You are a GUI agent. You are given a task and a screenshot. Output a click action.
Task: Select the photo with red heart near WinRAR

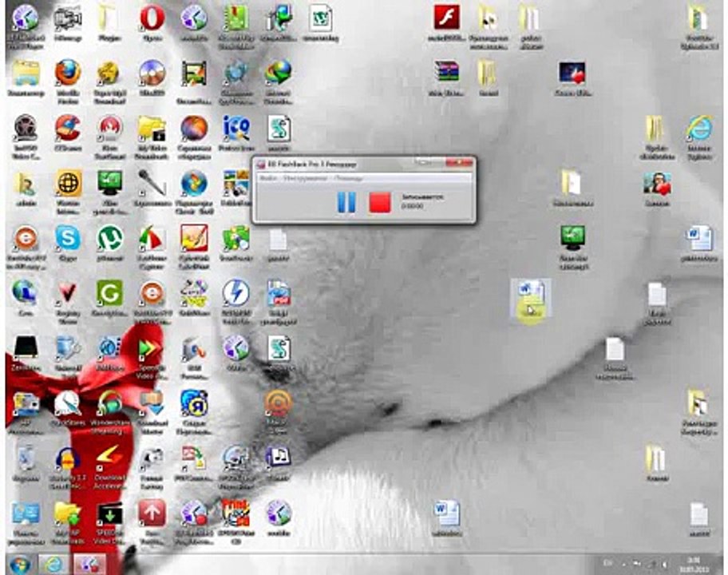[572, 73]
